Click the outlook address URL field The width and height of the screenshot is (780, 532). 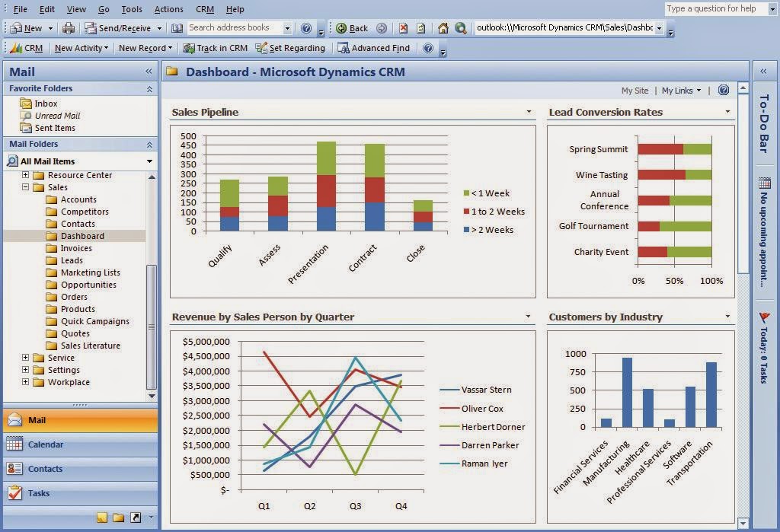pyautogui.click(x=564, y=28)
